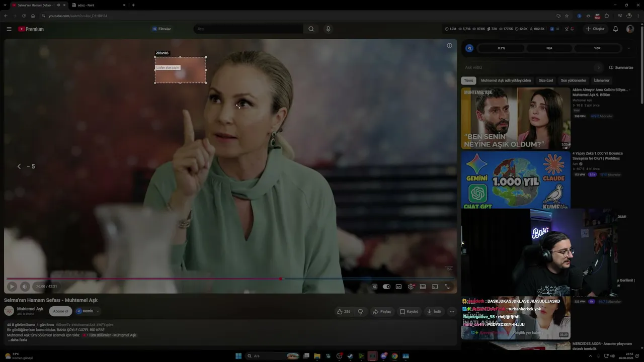The image size is (644, 362).
Task: Open the Muhtemel Aşk 9. Bölüm thumbnail
Action: click(516, 119)
